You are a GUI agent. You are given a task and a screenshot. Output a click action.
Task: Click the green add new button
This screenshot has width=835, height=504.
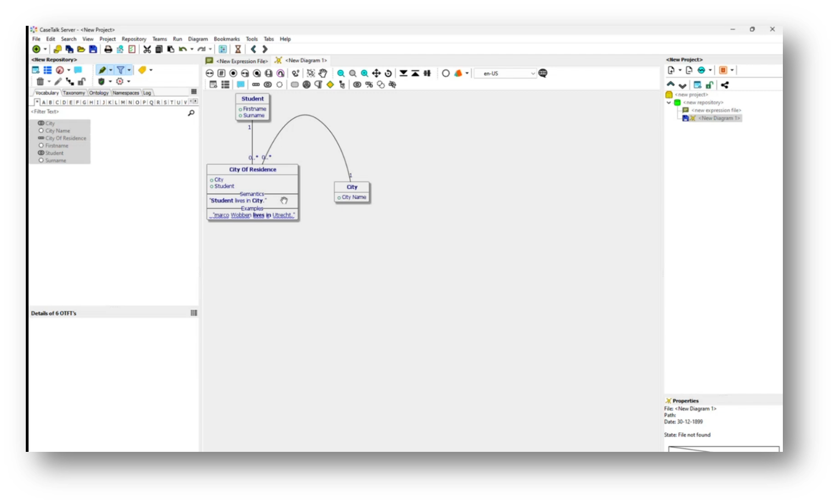[x=37, y=49]
